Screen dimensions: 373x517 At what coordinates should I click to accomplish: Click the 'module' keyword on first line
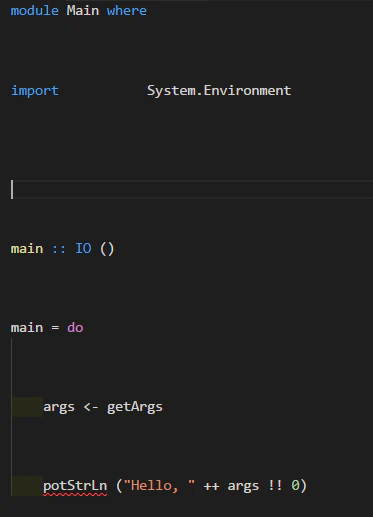tap(35, 11)
